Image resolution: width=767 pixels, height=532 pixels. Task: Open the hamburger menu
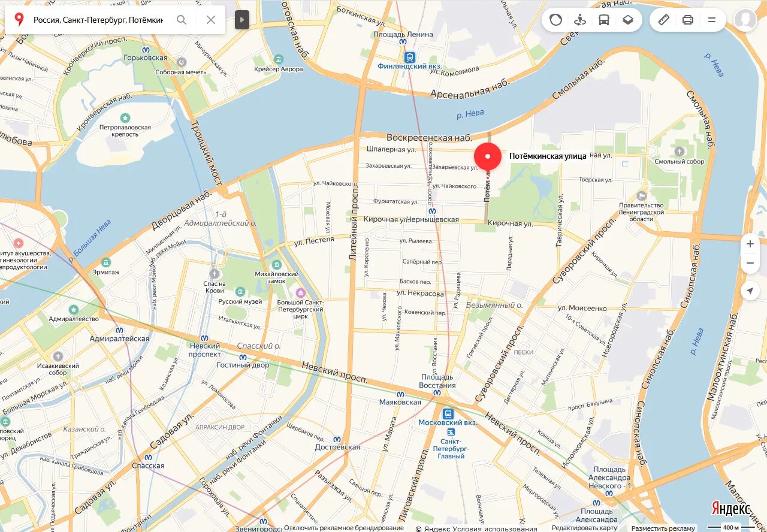coord(711,20)
